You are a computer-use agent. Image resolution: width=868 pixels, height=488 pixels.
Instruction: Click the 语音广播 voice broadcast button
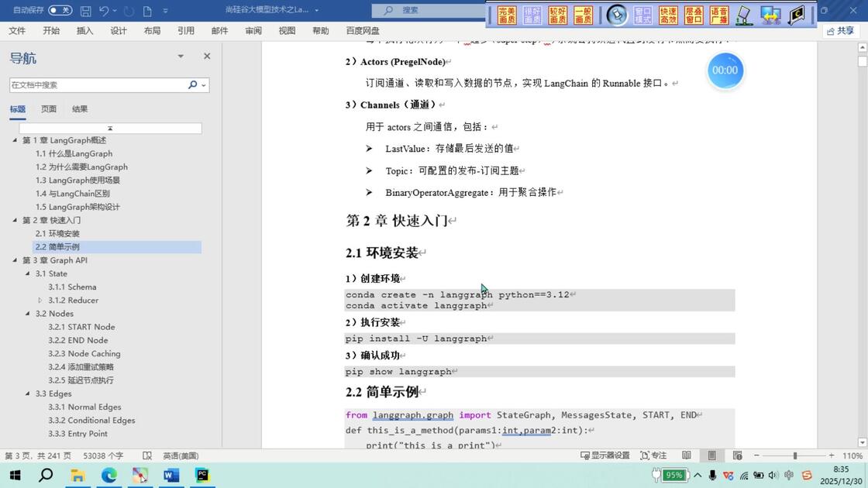(719, 15)
